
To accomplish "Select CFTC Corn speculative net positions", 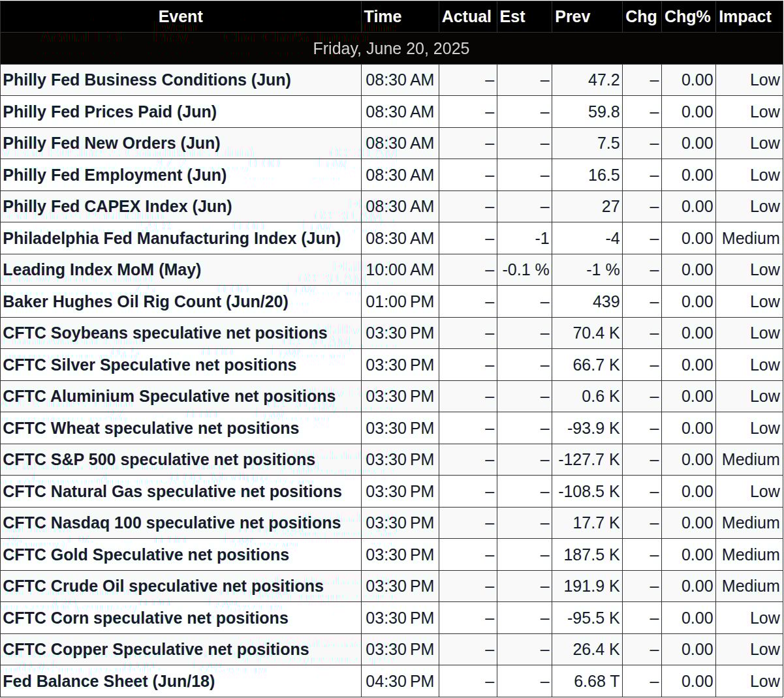I will coord(146,618).
